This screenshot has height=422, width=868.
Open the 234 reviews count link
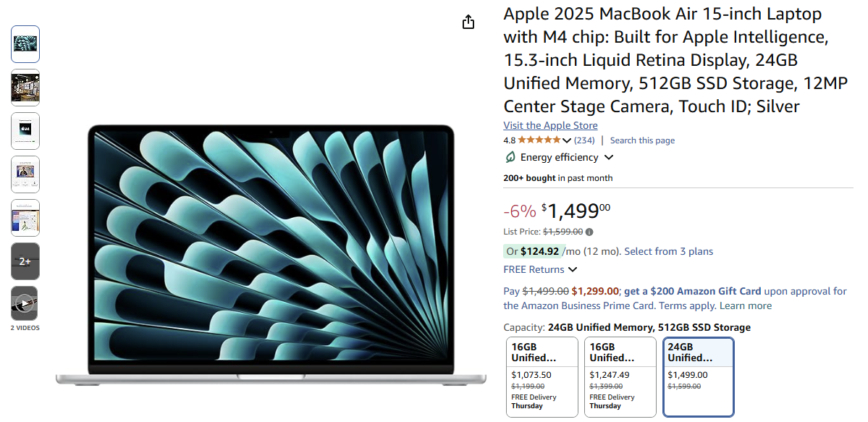coord(584,140)
